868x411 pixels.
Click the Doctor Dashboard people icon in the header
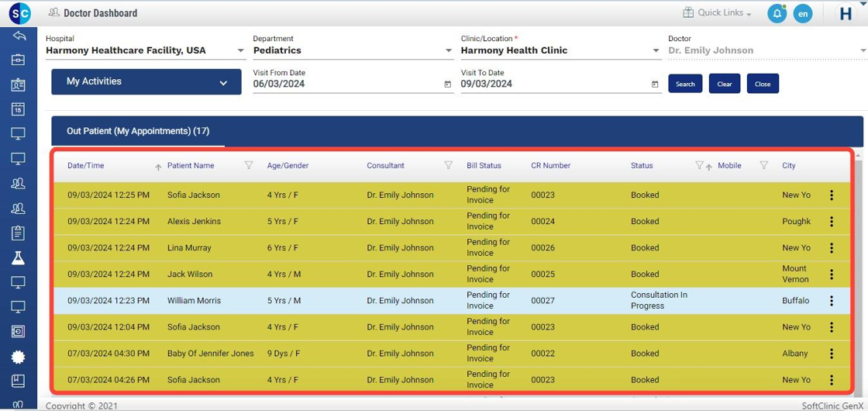[53, 12]
